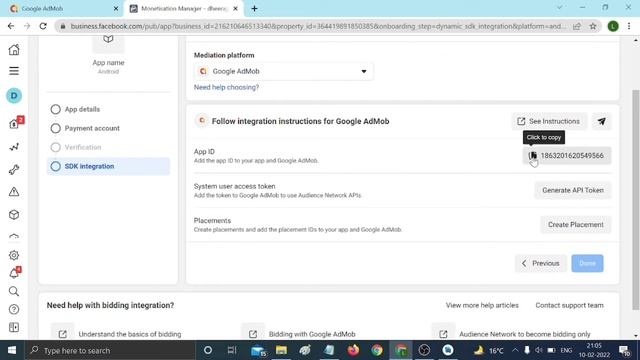Open the help question mark icon

[14, 309]
